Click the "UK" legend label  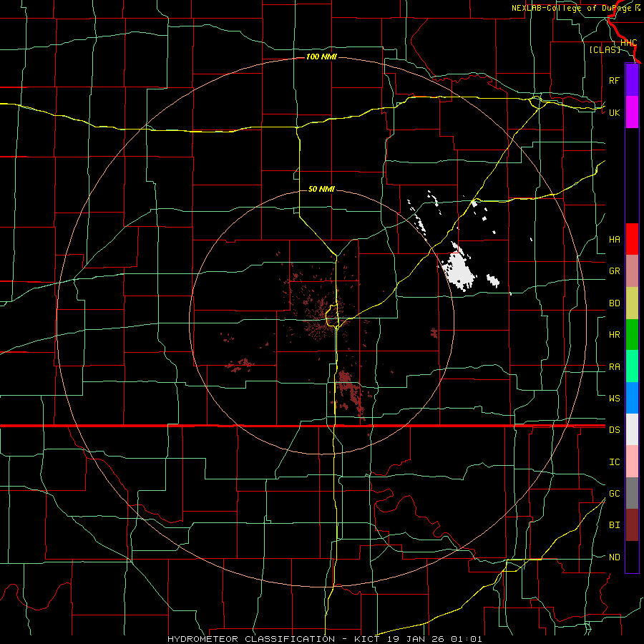(x=614, y=112)
